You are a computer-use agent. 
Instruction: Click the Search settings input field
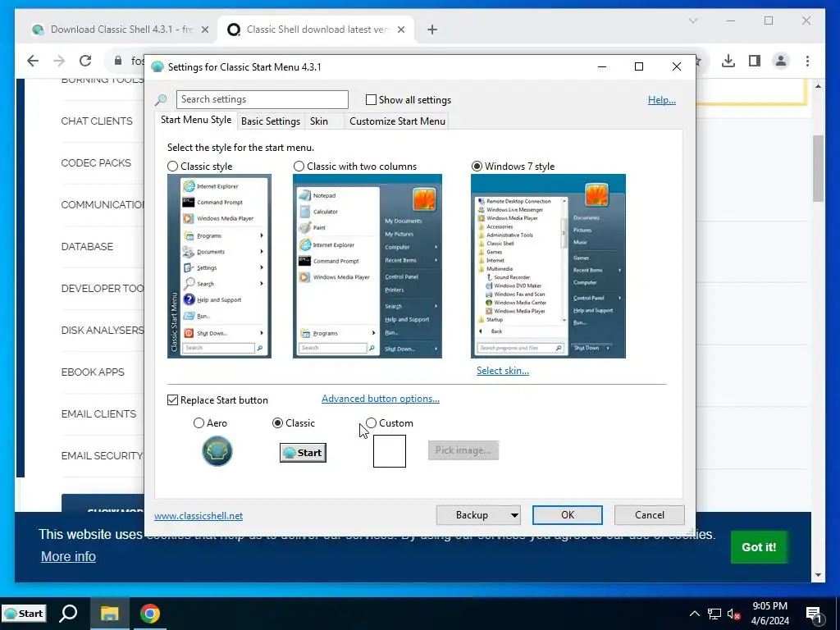point(262,99)
